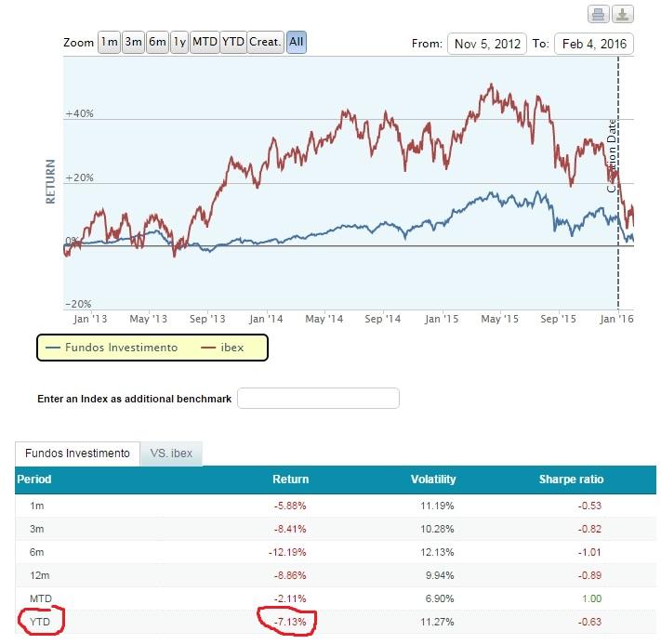
Task: Select the All zoom range
Action: coord(297,43)
